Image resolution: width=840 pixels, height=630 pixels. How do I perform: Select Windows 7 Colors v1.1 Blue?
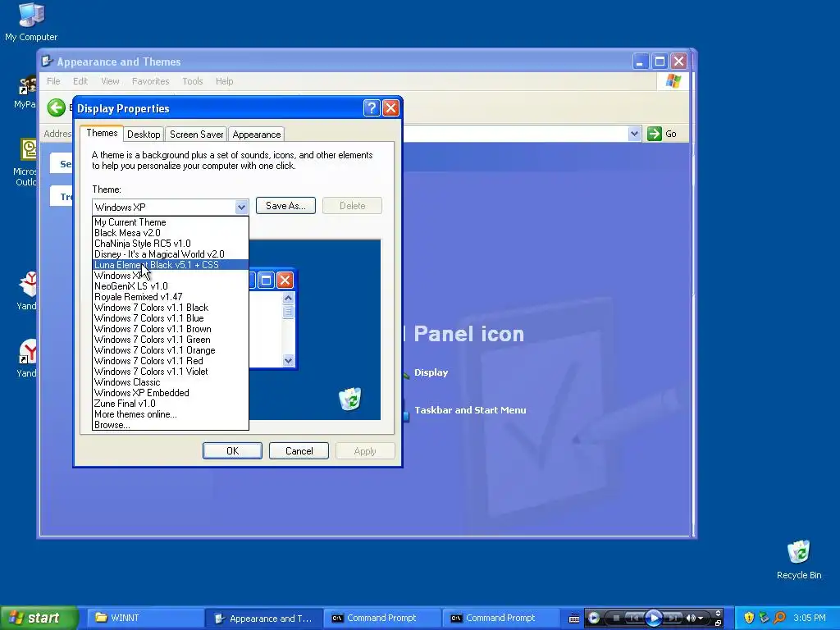coord(171,318)
